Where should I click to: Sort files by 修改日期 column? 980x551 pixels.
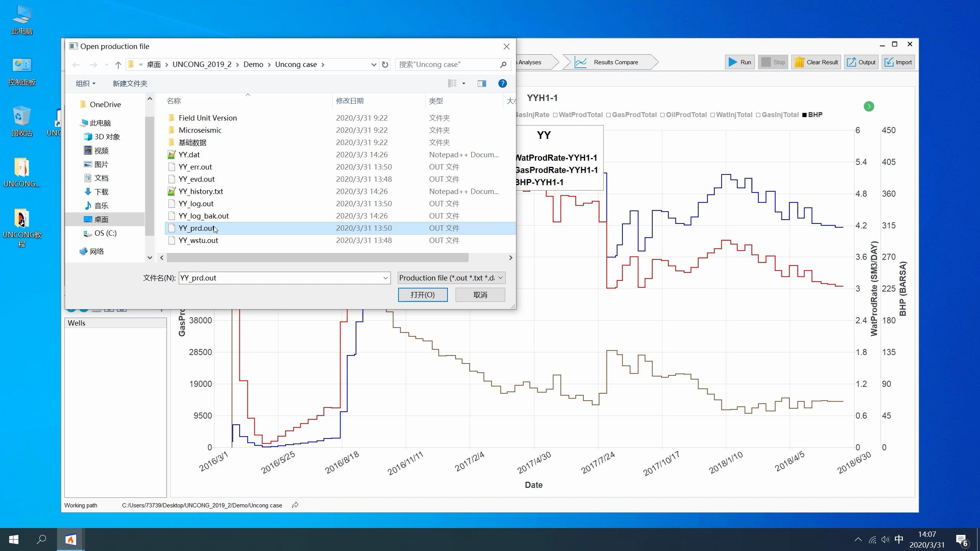click(x=350, y=101)
